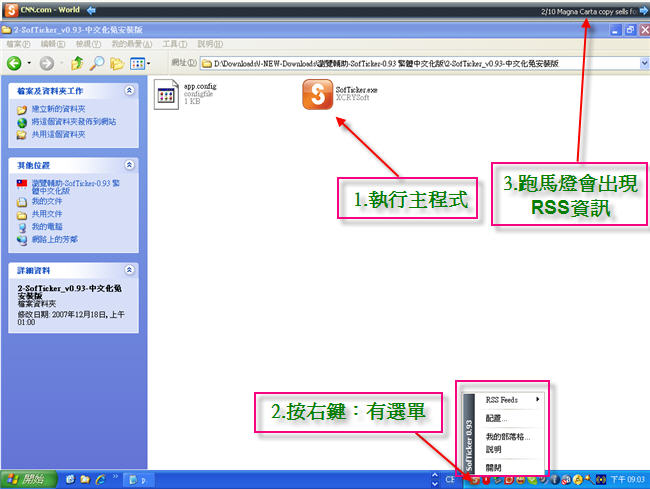Collapse the 詳細資料 panel
Viewport: 650px width, 489px height.
(x=129, y=270)
